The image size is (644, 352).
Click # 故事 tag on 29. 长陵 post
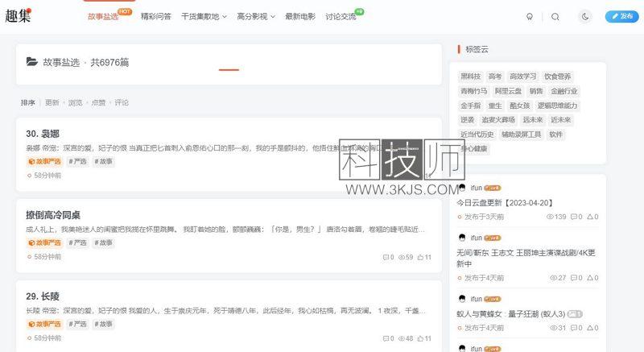point(104,325)
